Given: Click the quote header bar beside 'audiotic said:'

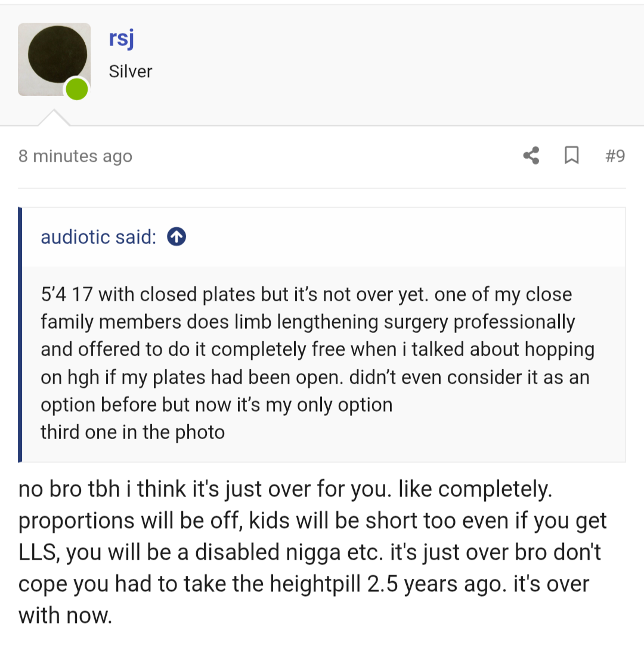Looking at the screenshot, I should point(324,237).
